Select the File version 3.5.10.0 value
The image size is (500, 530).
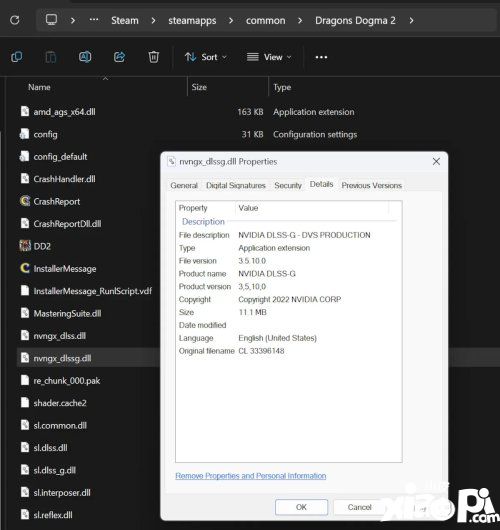(x=252, y=261)
